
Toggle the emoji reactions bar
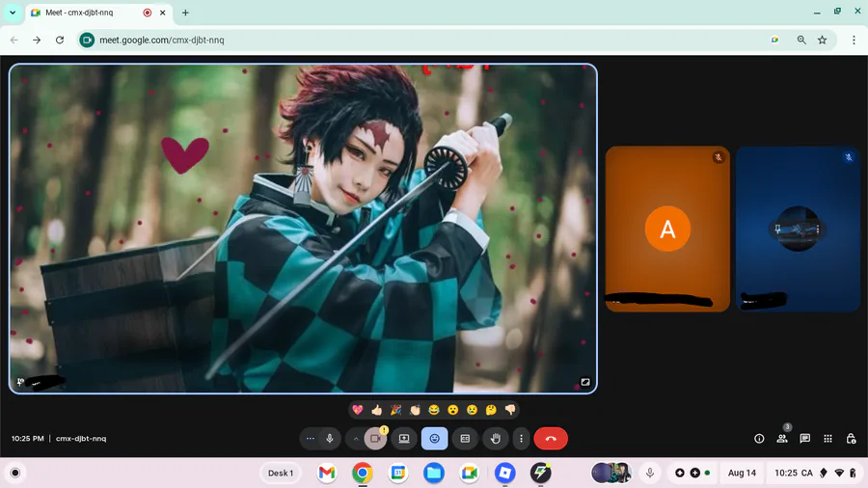435,439
